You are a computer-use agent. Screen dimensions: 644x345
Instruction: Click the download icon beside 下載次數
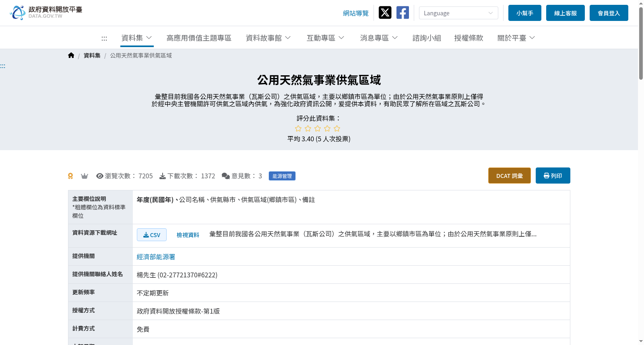[163, 176]
